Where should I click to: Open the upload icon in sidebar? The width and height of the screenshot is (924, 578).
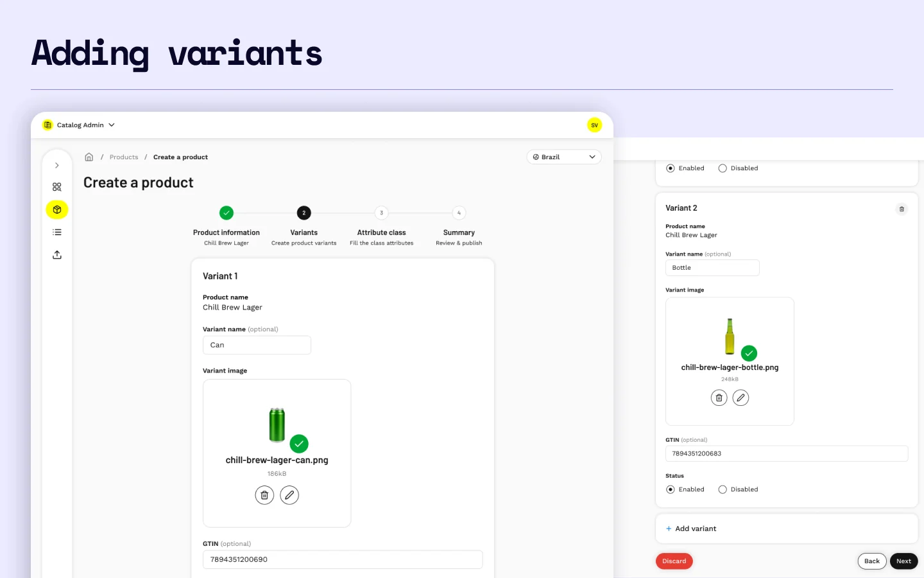point(57,255)
